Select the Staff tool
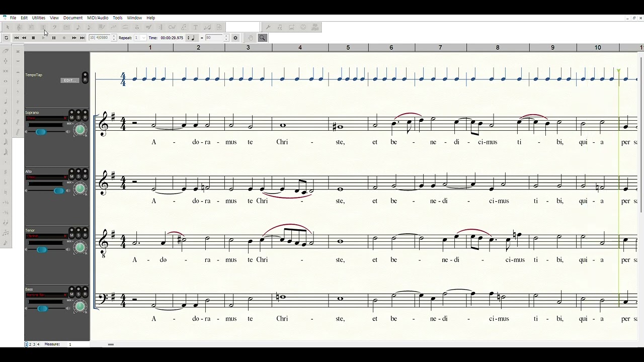 coord(19,27)
